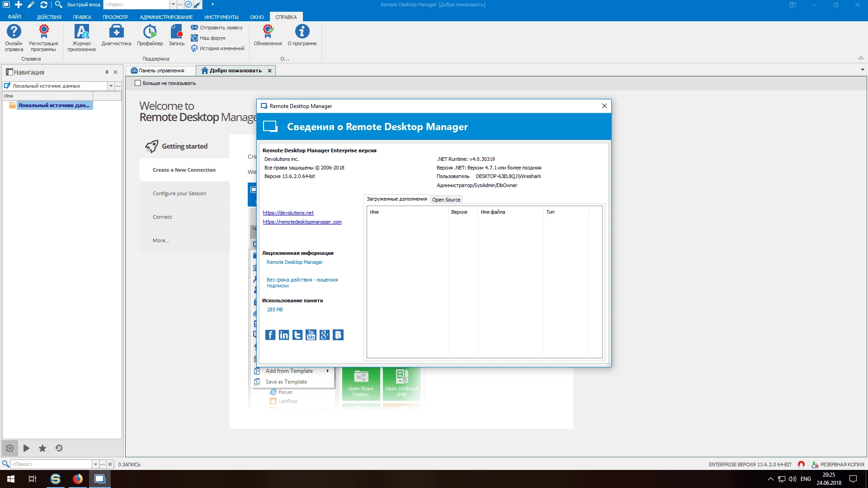Screen dimensions: 868x488
Task: Clear the search with the X button
Action: (x=110, y=464)
